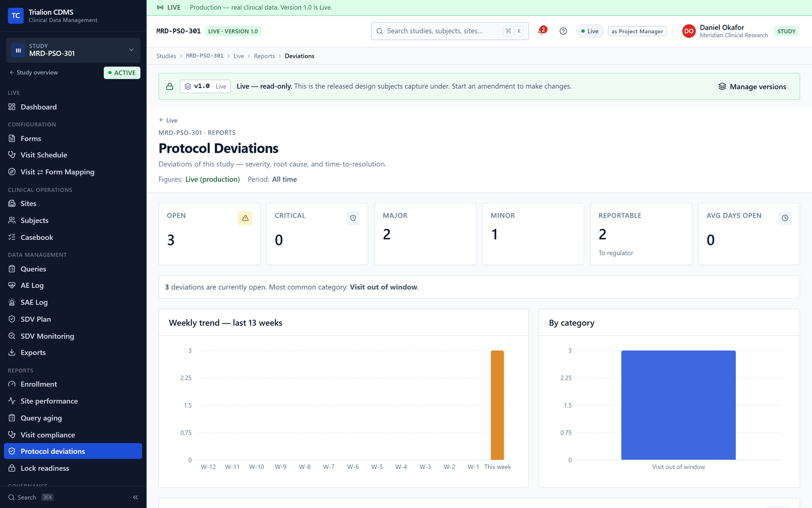This screenshot has width=812, height=508.
Task: Collapse the sidebar with double chevron icon
Action: click(135, 497)
